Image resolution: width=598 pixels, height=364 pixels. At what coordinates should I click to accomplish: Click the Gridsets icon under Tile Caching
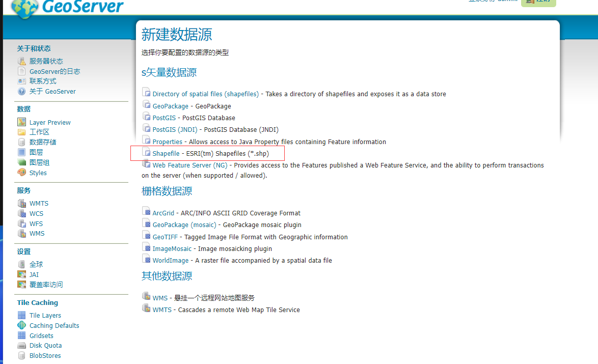click(x=21, y=335)
